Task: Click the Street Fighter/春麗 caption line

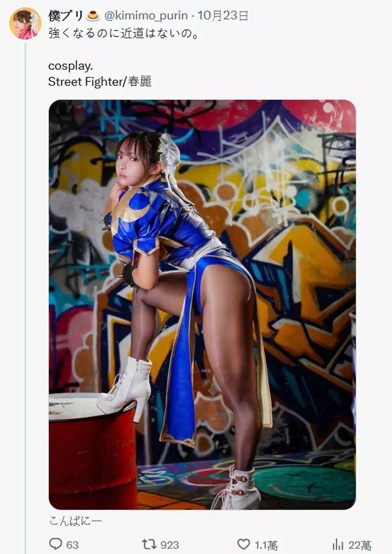Action: click(100, 82)
